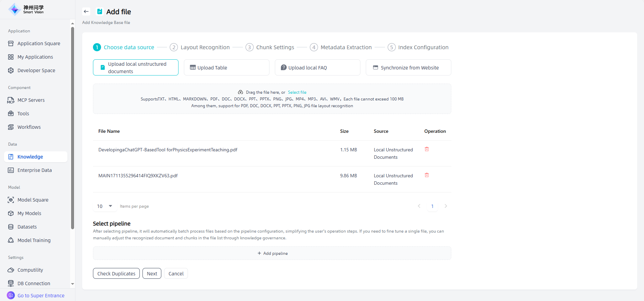This screenshot has height=301, width=644.
Task: Click the Select file link
Action: click(x=297, y=92)
